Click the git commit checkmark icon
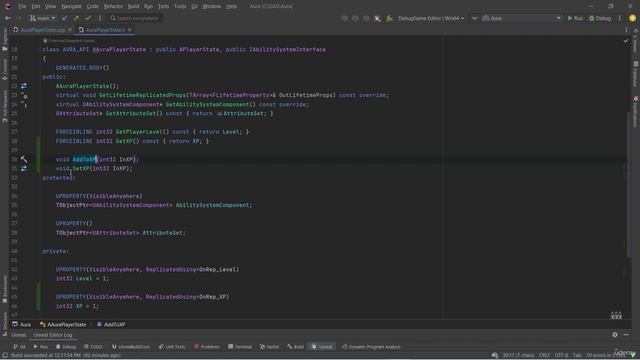This screenshot has height=360, width=640. (88, 18)
